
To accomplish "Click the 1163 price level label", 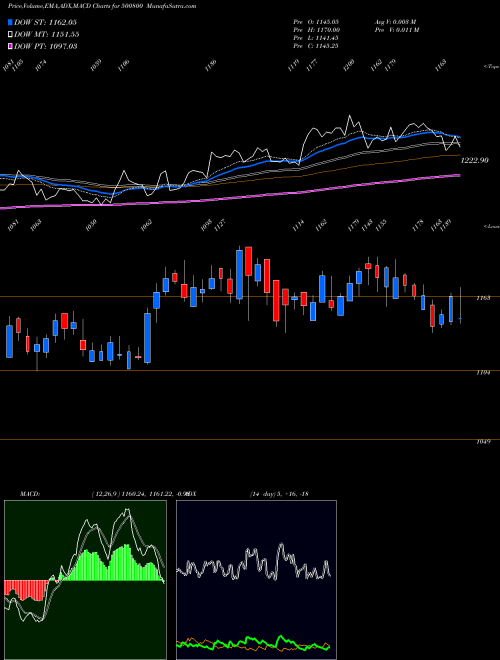I will click(x=483, y=298).
